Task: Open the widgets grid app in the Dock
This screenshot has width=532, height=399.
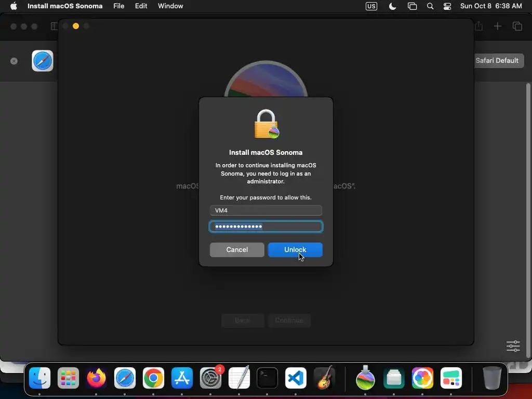Action: pos(451,378)
